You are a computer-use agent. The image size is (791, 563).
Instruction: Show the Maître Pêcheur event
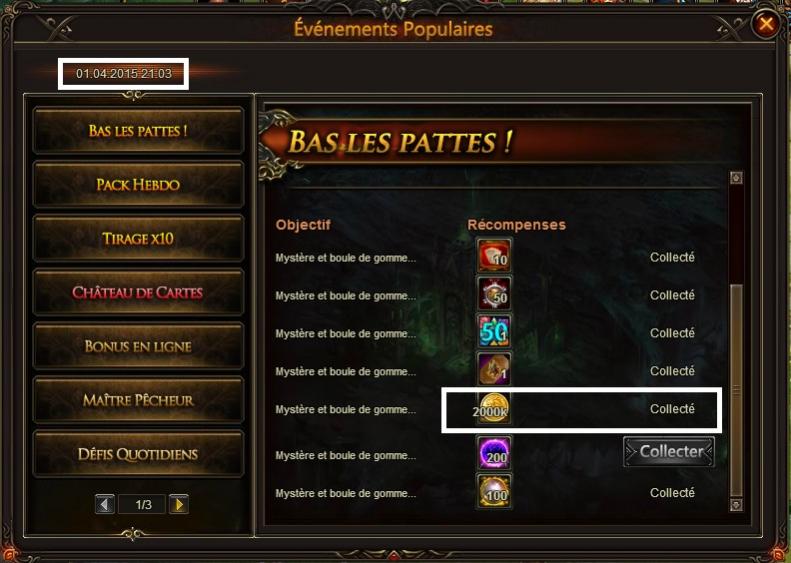point(138,400)
